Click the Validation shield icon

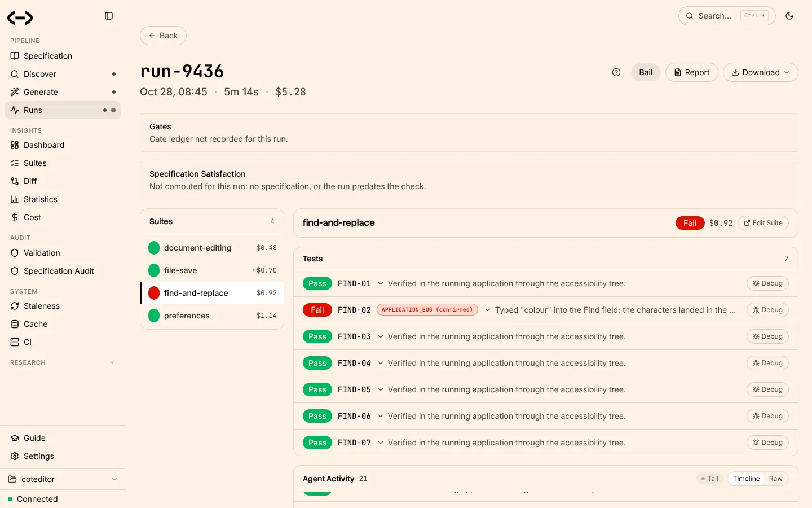click(15, 253)
